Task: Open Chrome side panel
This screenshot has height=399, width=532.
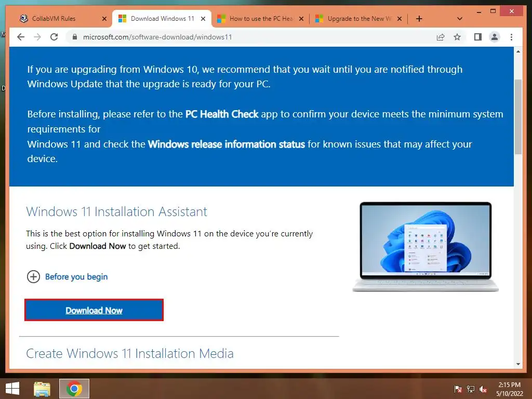Action: tap(478, 37)
